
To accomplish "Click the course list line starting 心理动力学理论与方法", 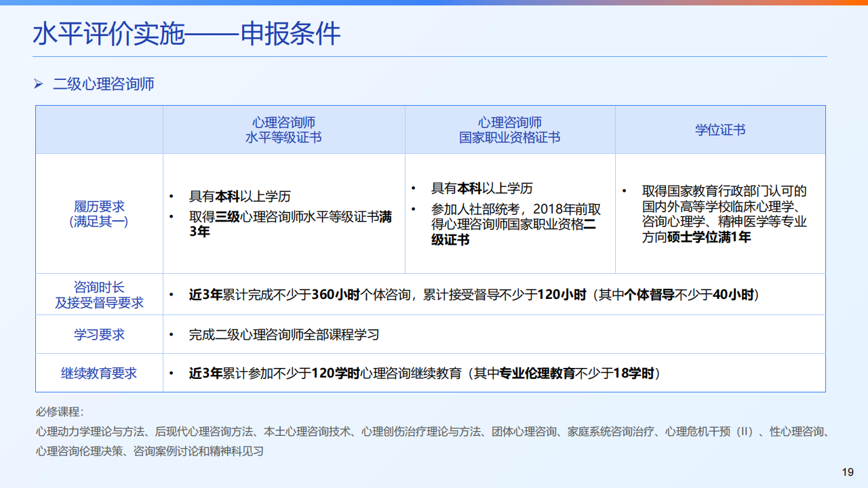I will coord(433,431).
